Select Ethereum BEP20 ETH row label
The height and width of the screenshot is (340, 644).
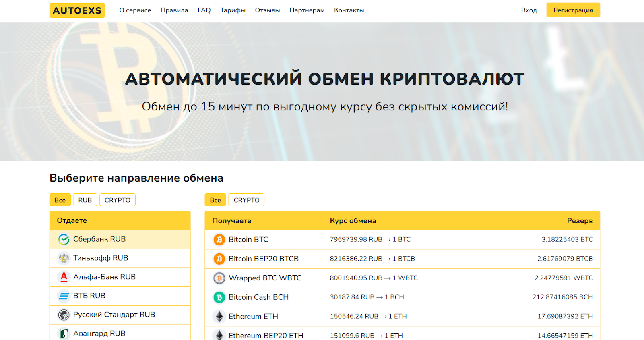point(266,335)
